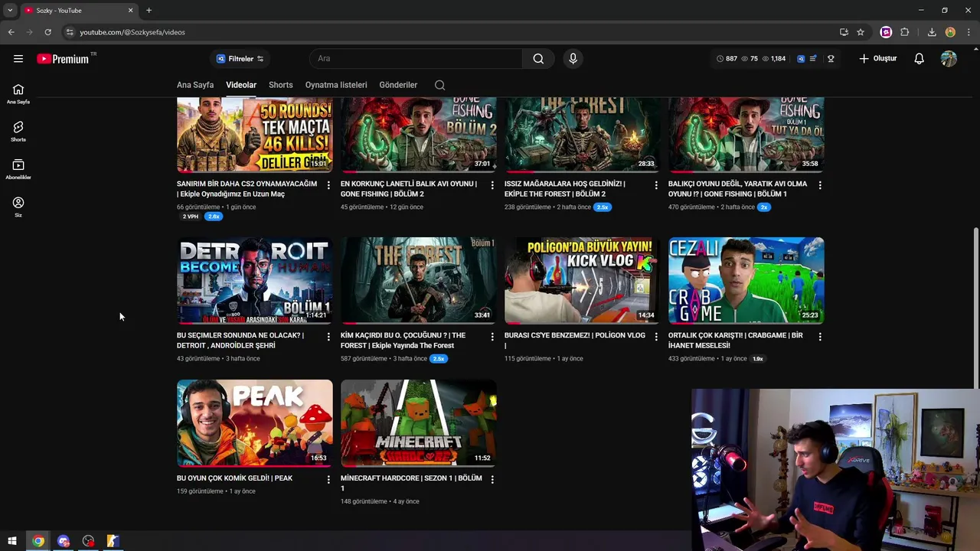Screen dimensions: 980x551
Task: Click the trophy icon in the extension bar
Action: [831, 59]
